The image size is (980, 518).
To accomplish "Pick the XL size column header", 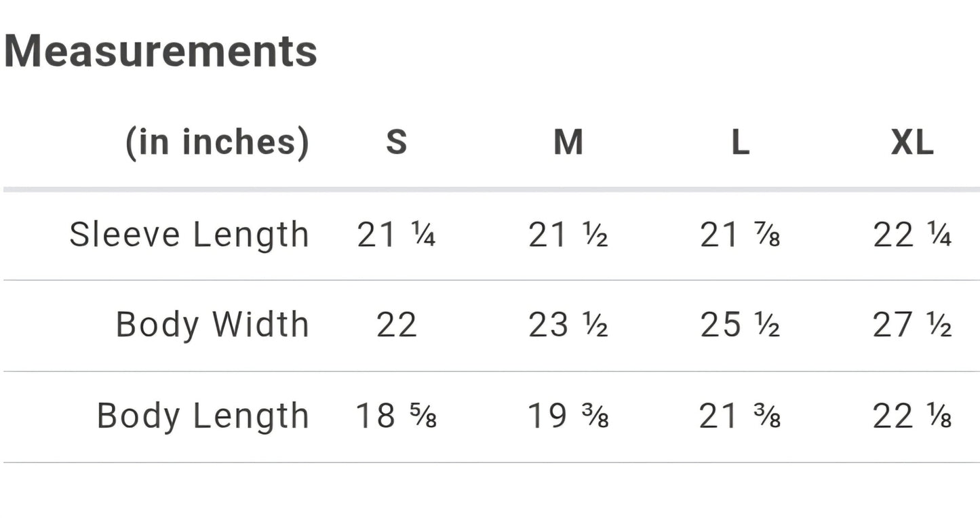I will pos(912,142).
